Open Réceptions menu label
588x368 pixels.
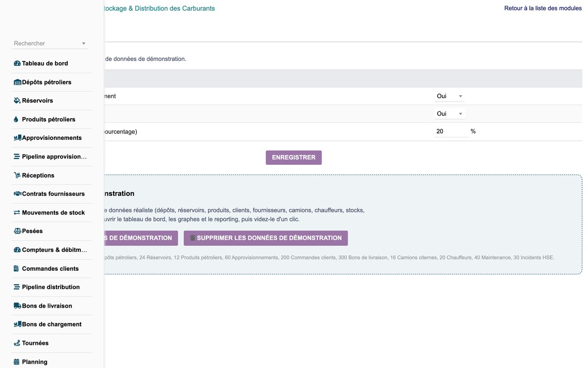coord(38,175)
